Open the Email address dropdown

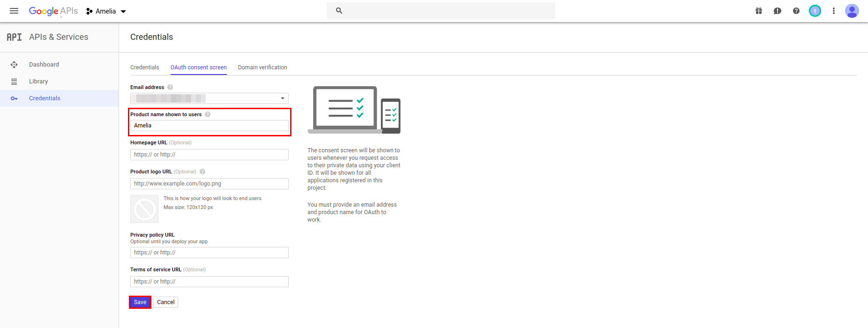pyautogui.click(x=210, y=98)
